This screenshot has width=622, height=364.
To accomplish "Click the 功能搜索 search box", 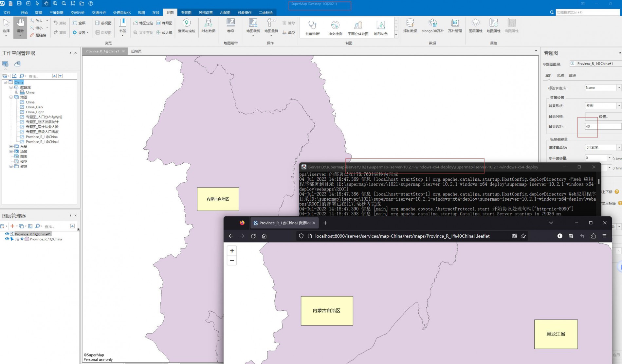I will 588,12.
